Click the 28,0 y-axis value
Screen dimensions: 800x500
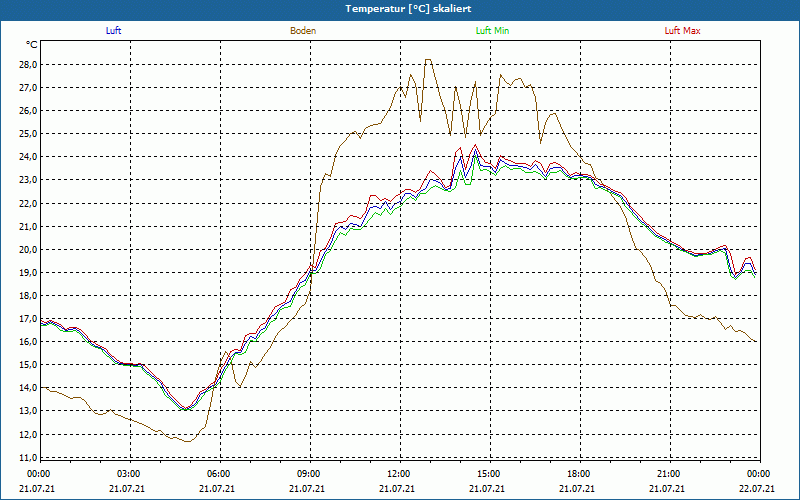28,65
